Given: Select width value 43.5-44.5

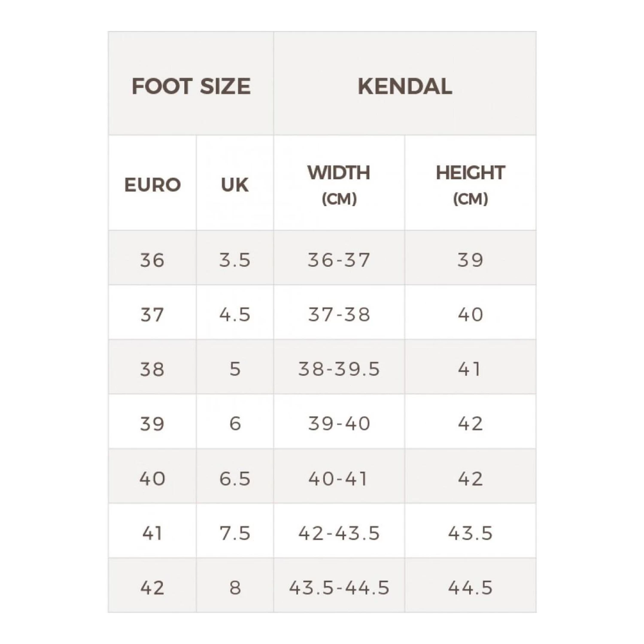Looking at the screenshot, I should (x=339, y=588).
